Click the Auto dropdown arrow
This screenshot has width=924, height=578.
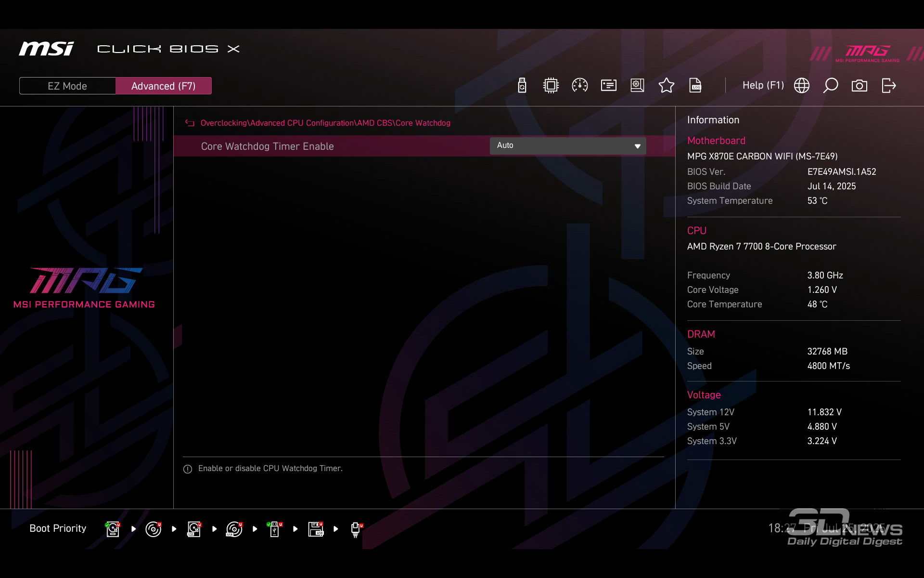637,146
